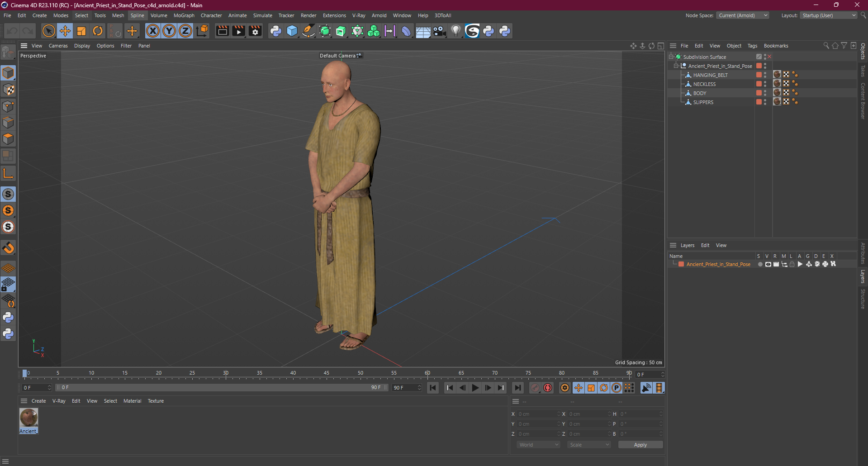This screenshot has height=466, width=868.
Task: Open the MoGraph menu
Action: (184, 15)
